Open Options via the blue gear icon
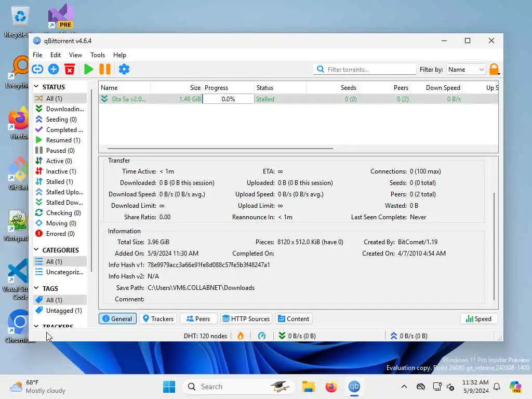 pyautogui.click(x=124, y=69)
